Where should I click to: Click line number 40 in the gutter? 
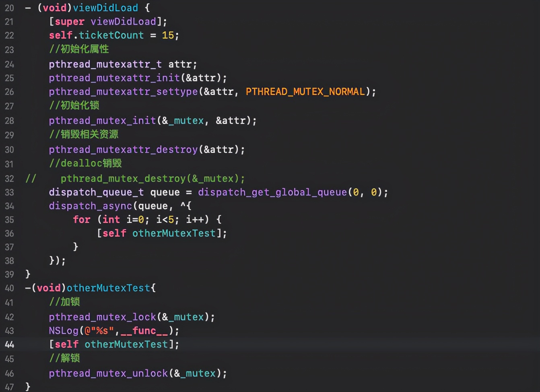coord(9,288)
